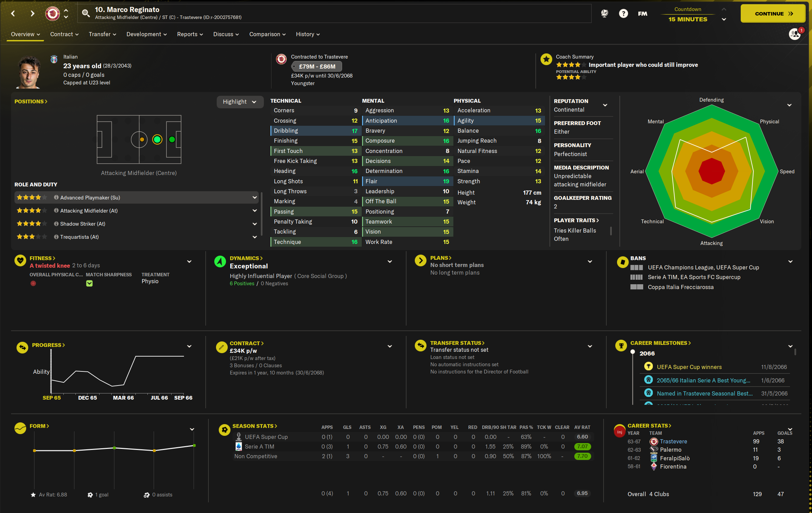The width and height of the screenshot is (812, 513).
Task: Click the Plans arrow icon
Action: click(421, 261)
